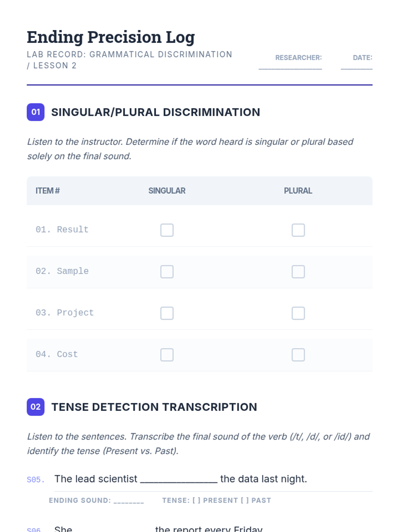The image size is (399, 532).
Task: Click the Singular column header
Action: tap(167, 191)
